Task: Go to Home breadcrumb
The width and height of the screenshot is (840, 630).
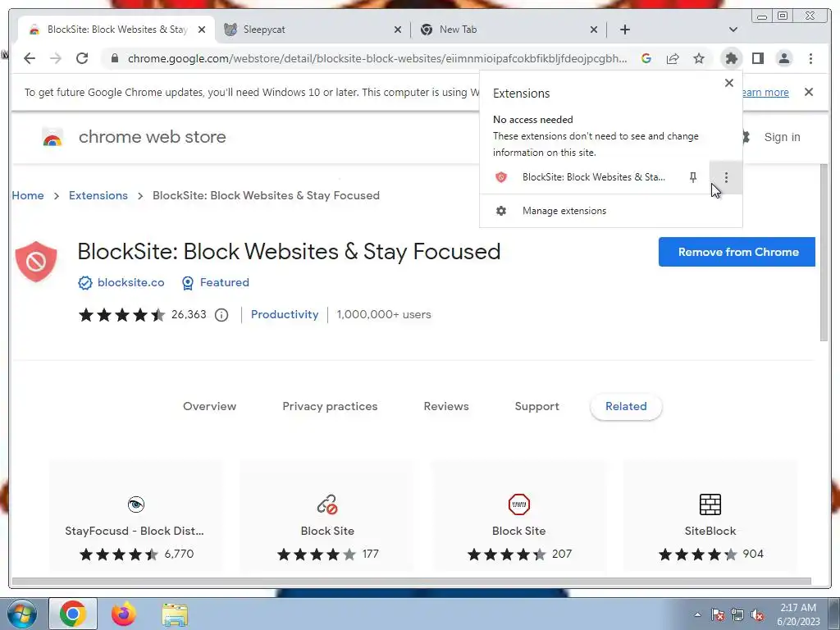Action: pos(28,195)
